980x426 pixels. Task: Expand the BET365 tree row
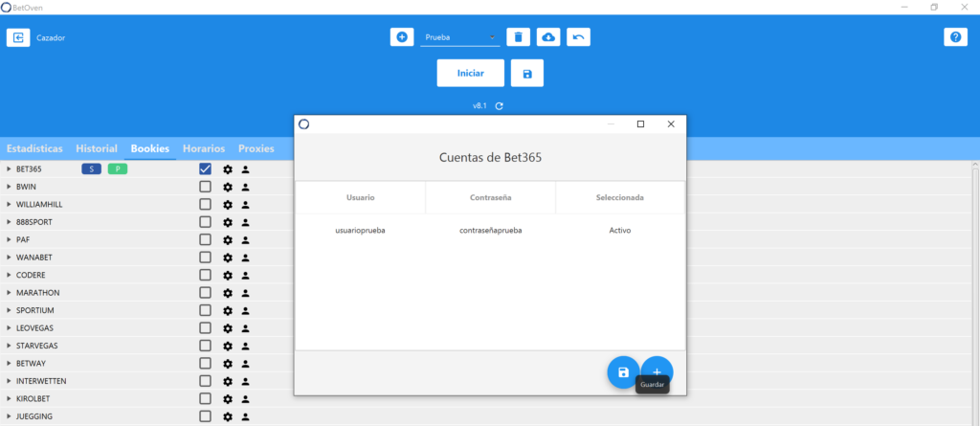pyautogui.click(x=9, y=168)
